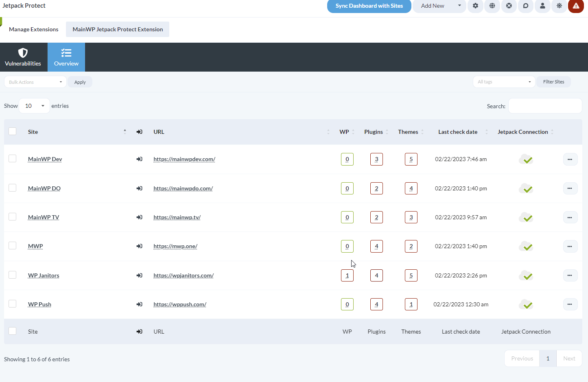This screenshot has width=588, height=382.
Task: Click the red warning alert icon
Action: pos(575,6)
